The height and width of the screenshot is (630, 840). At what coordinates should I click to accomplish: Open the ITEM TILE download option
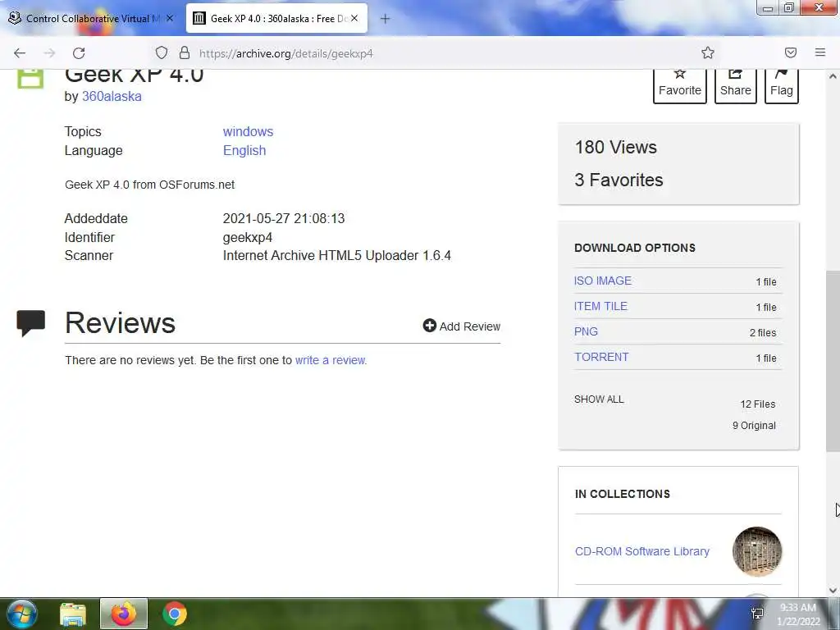600,307
